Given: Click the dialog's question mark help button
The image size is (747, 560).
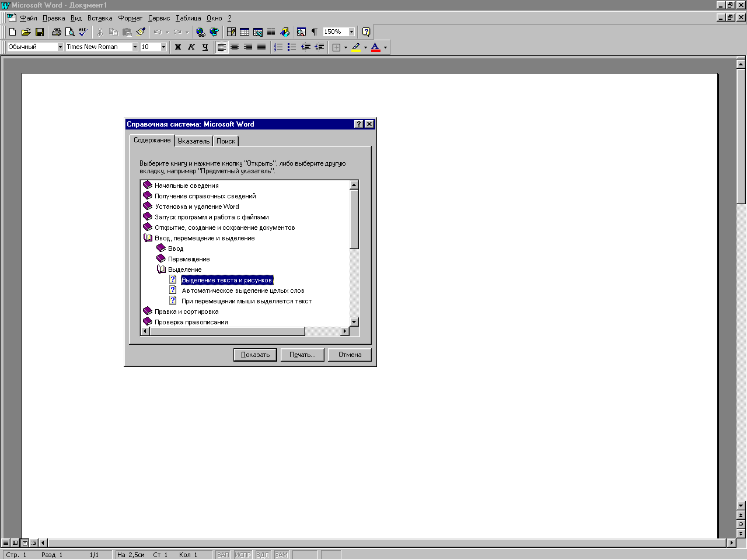Looking at the screenshot, I should pos(359,124).
